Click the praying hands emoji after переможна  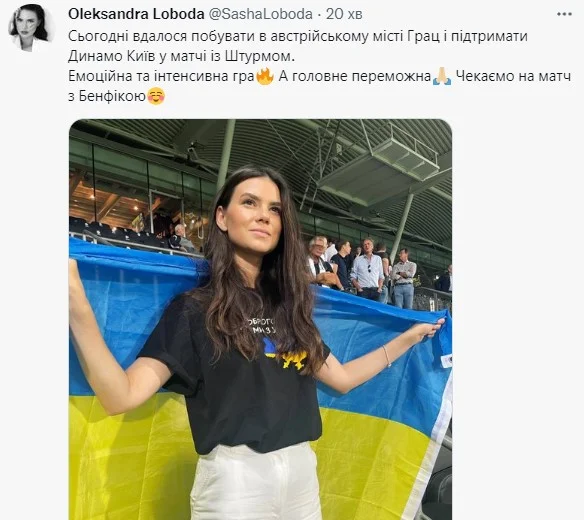[442, 76]
